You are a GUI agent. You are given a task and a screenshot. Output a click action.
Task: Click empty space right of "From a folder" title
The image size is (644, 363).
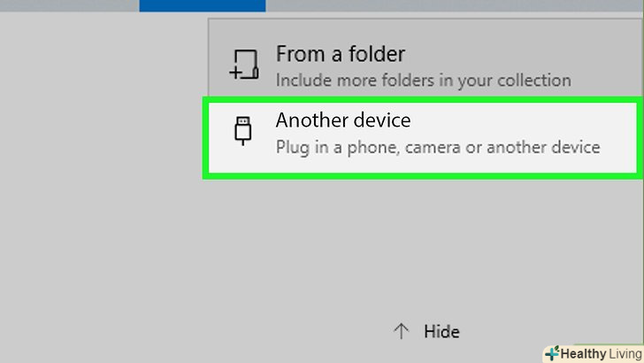522,54
